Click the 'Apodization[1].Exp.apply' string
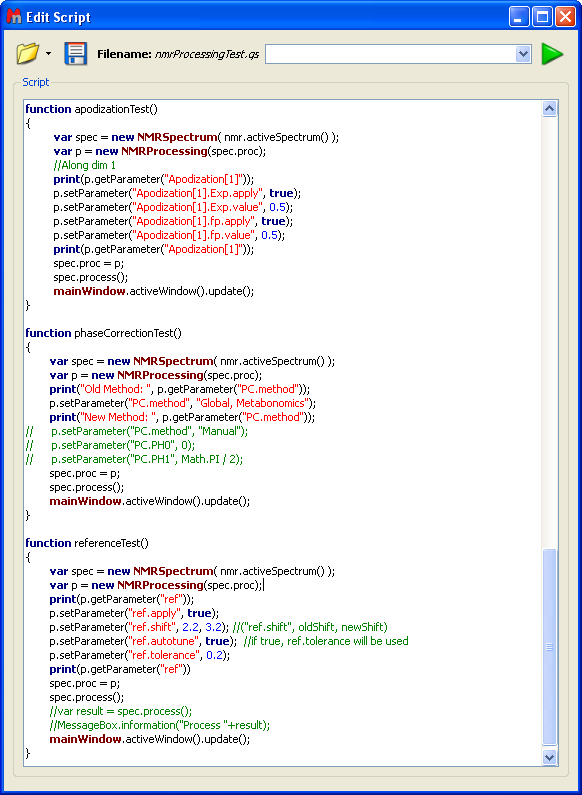Screen dimensions: 582x795 (x=197, y=193)
